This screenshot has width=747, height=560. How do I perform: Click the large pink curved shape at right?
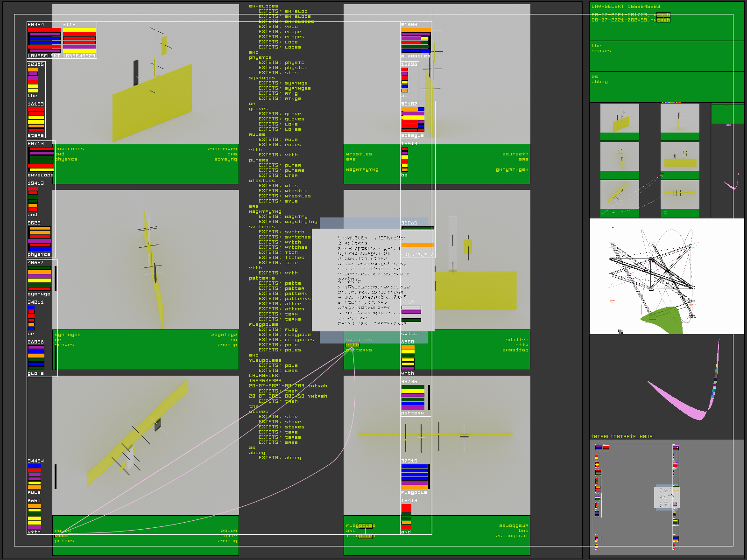coord(682,401)
